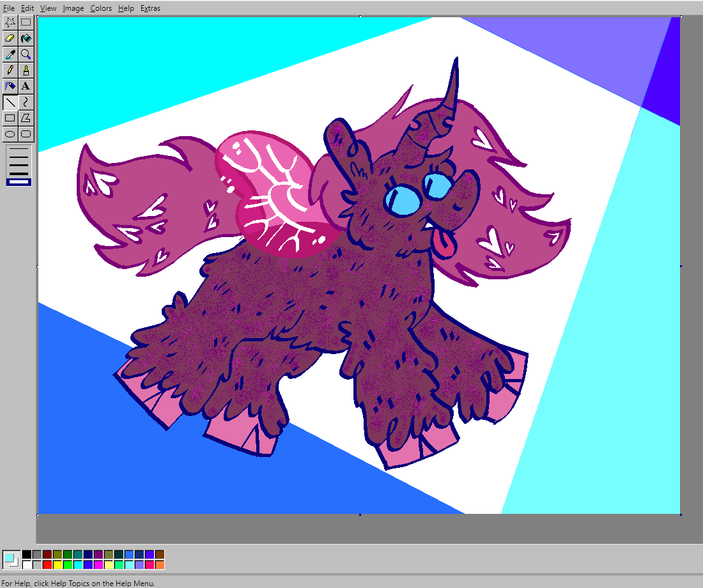Select the Free-Form Select star tool
703x588 pixels.
point(10,22)
